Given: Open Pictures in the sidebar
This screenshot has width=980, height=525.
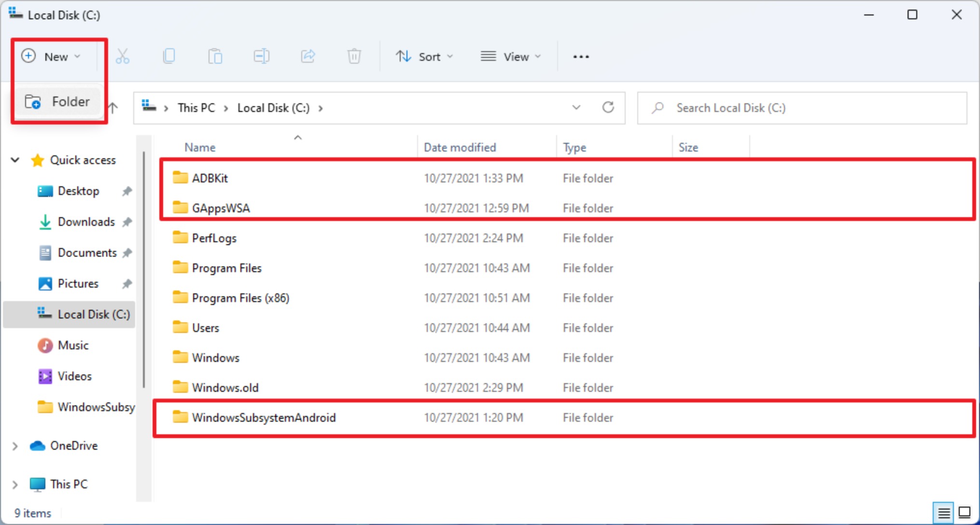Looking at the screenshot, I should [78, 283].
